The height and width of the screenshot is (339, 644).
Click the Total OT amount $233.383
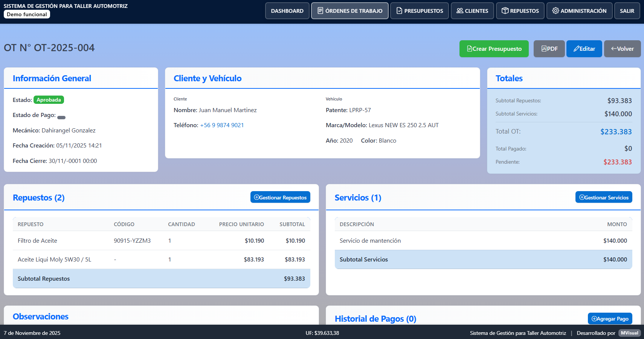click(x=616, y=132)
